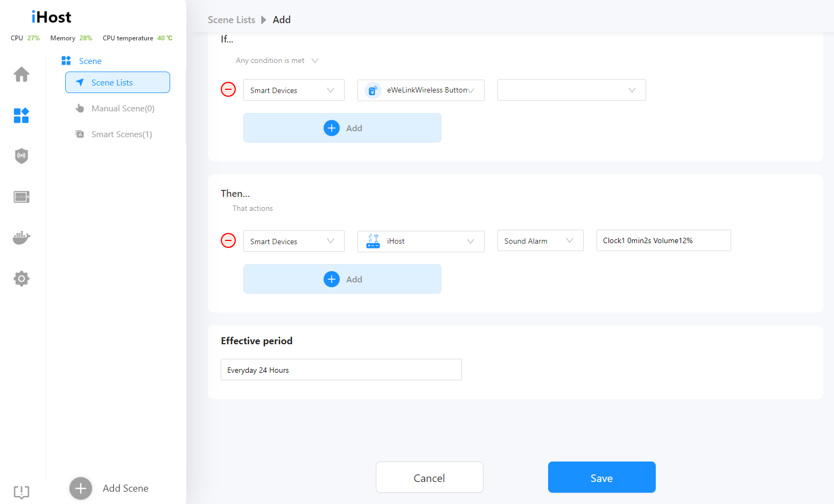
Task: Open Smart Devices dropdown in Then section
Action: (x=294, y=242)
